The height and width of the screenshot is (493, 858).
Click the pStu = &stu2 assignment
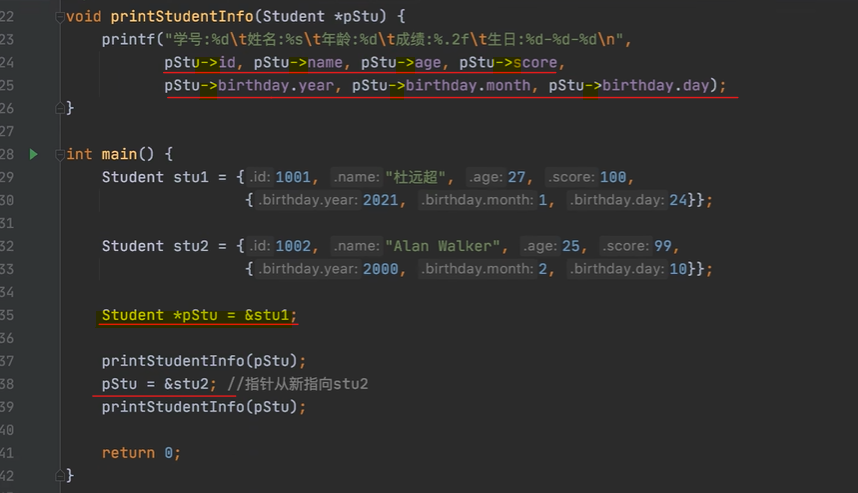[x=159, y=384]
